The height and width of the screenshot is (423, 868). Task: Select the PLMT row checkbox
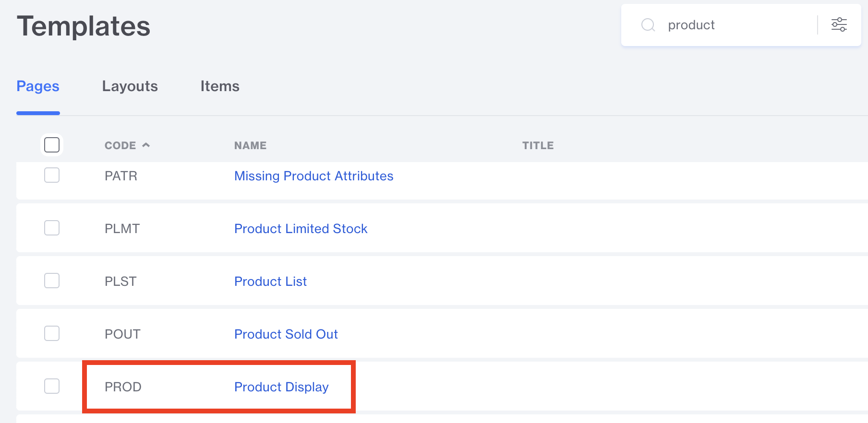click(52, 228)
